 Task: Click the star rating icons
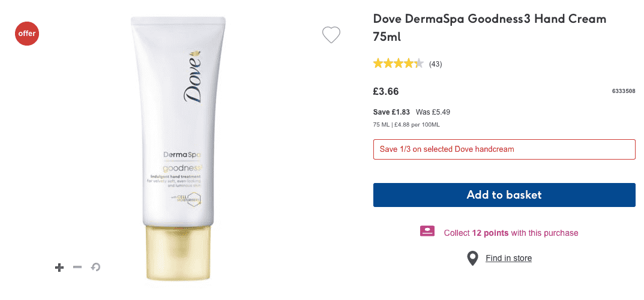point(398,64)
